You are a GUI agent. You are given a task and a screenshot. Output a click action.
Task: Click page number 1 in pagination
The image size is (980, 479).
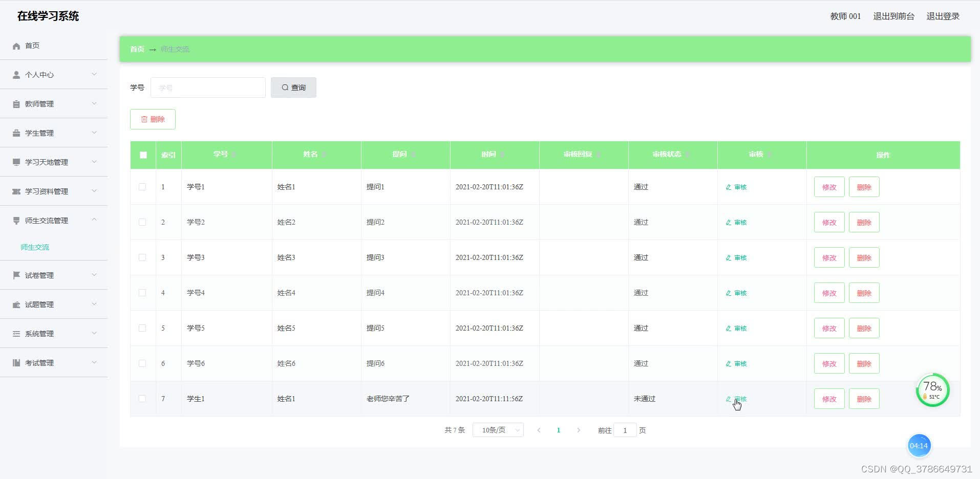coord(559,430)
